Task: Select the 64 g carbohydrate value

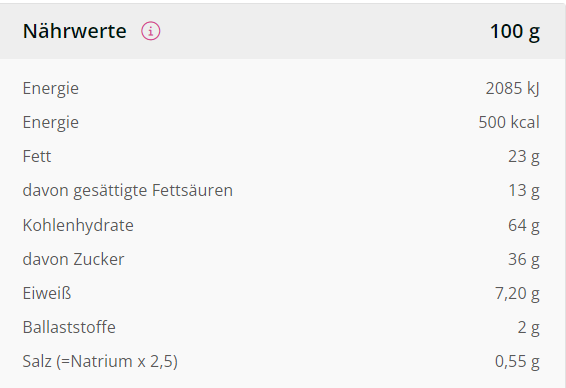Action: click(x=524, y=226)
